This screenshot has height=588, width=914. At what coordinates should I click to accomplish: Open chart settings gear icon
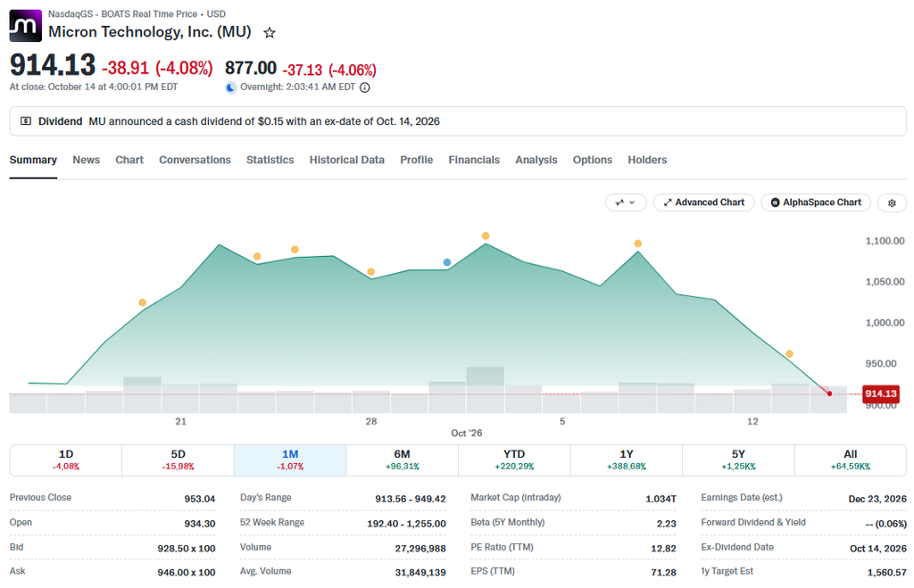892,203
